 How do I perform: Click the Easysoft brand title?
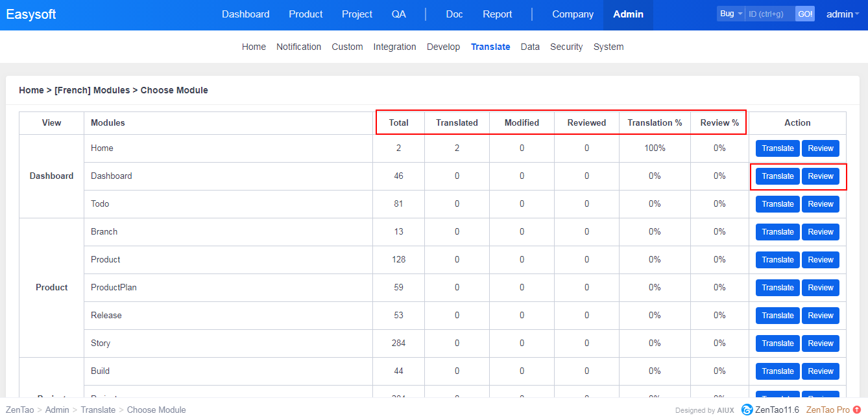tap(31, 14)
